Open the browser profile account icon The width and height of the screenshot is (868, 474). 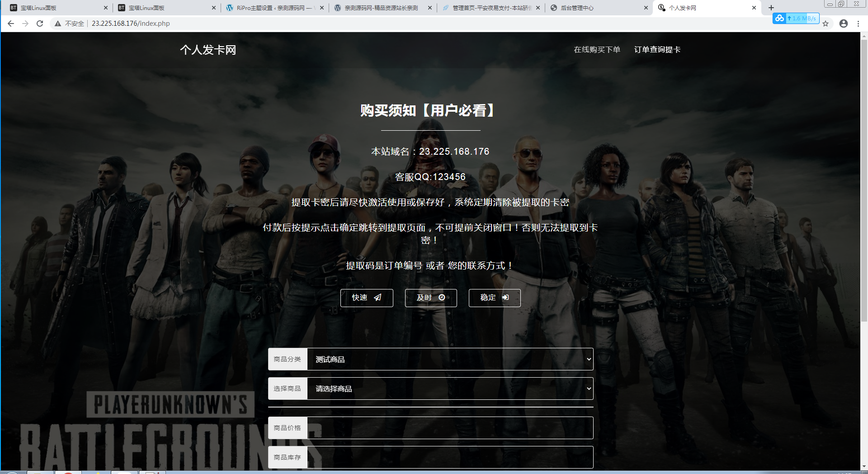844,24
